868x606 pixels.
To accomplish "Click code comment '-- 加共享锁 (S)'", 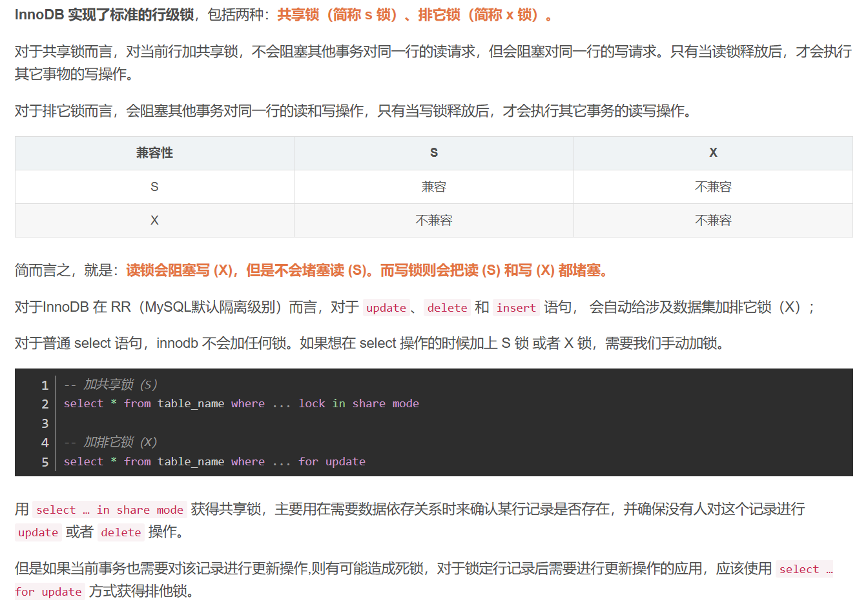I will click(110, 385).
